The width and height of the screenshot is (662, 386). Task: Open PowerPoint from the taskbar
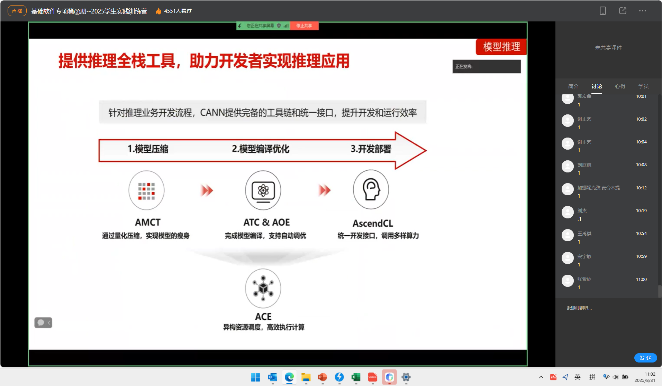pyautogui.click(x=323, y=377)
